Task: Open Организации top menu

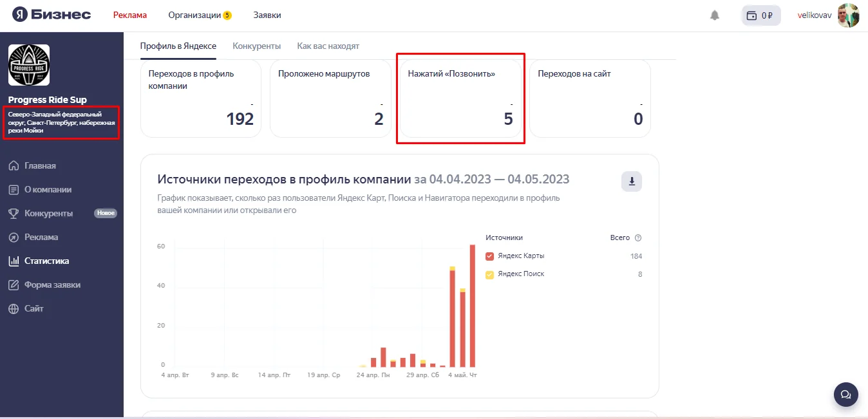Action: coord(194,15)
